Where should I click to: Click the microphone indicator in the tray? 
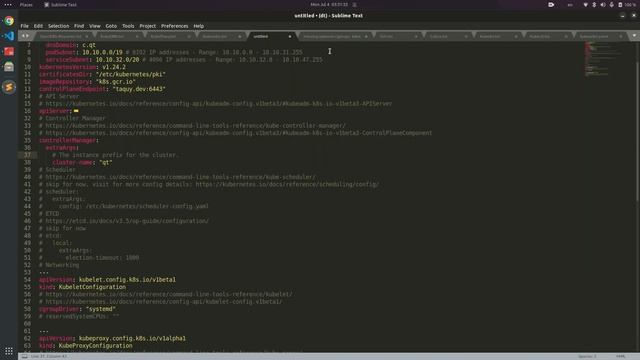coord(611,4)
